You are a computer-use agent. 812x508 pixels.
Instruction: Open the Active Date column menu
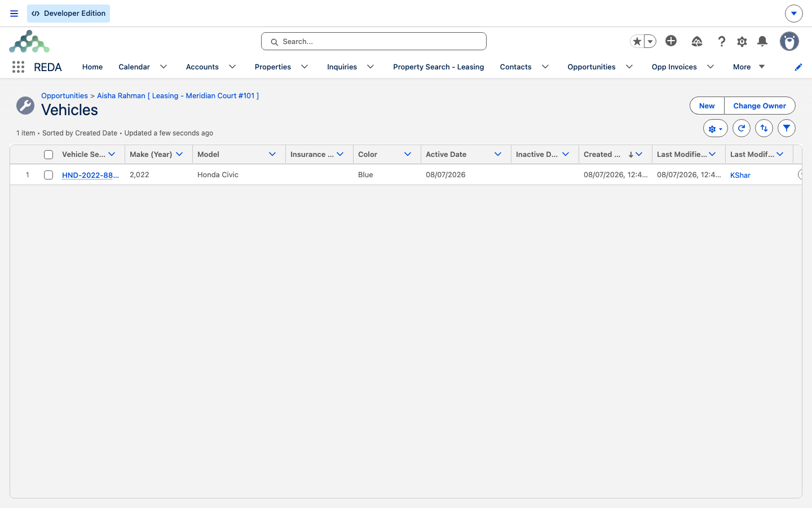tap(498, 154)
